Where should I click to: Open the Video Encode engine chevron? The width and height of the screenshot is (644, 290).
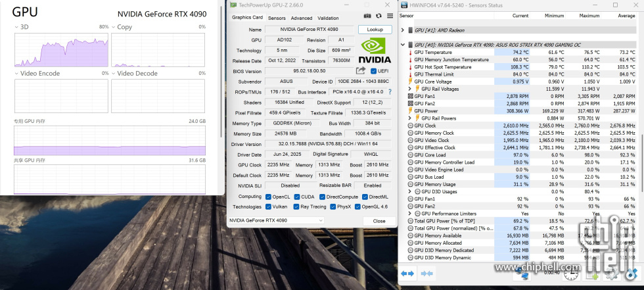tap(16, 74)
